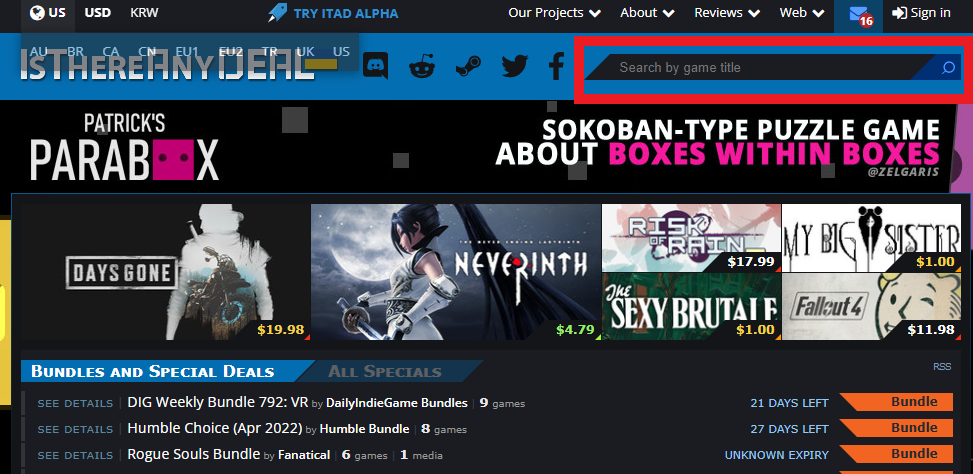Screen dimensions: 973x474
Task: Click the globe US region selector
Action: tap(48, 12)
